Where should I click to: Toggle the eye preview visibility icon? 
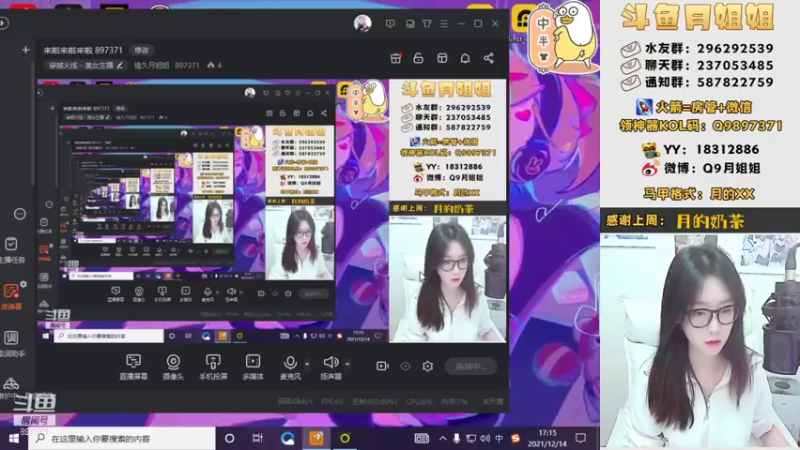click(x=405, y=366)
